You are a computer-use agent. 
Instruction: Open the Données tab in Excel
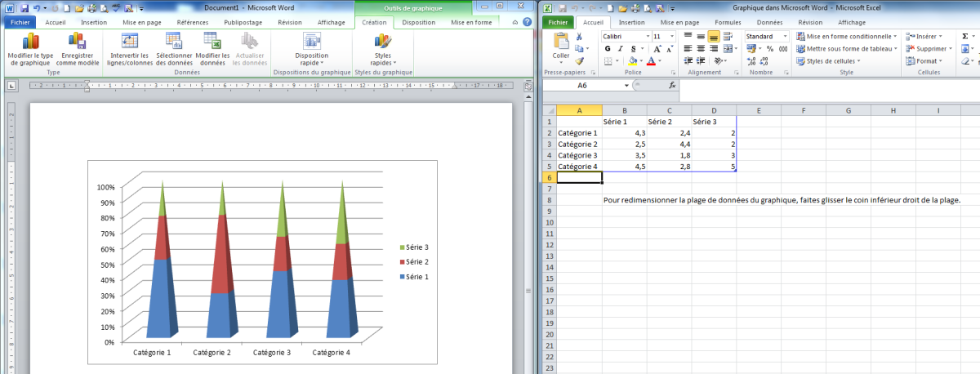(x=769, y=23)
